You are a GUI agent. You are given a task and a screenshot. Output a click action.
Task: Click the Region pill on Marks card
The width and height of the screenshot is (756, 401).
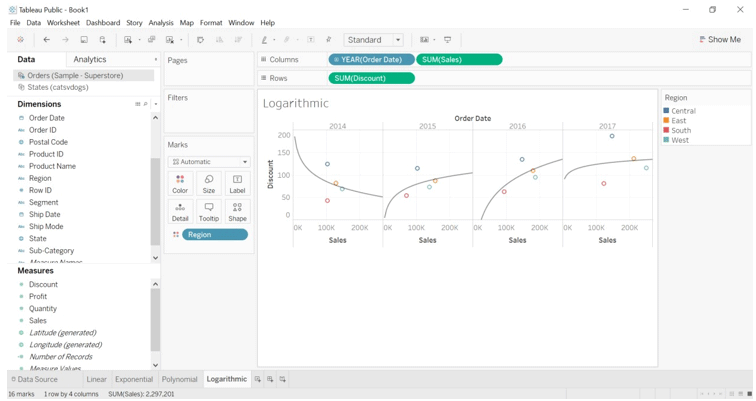click(215, 235)
